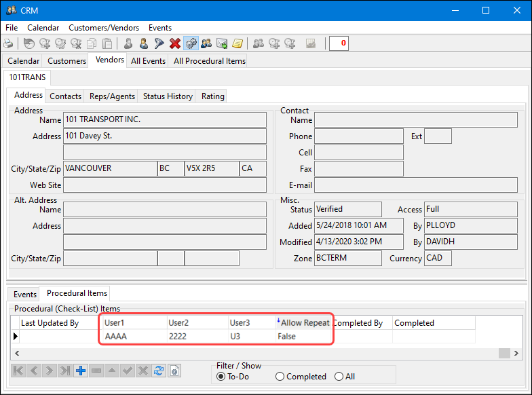
Task: Click the print icon in toolbar
Action: click(x=8, y=44)
